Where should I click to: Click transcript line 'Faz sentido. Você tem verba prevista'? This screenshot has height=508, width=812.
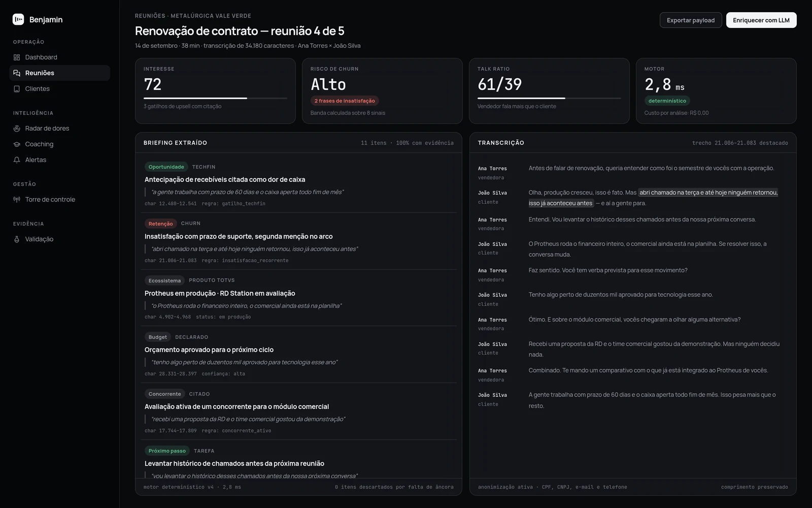tap(608, 270)
